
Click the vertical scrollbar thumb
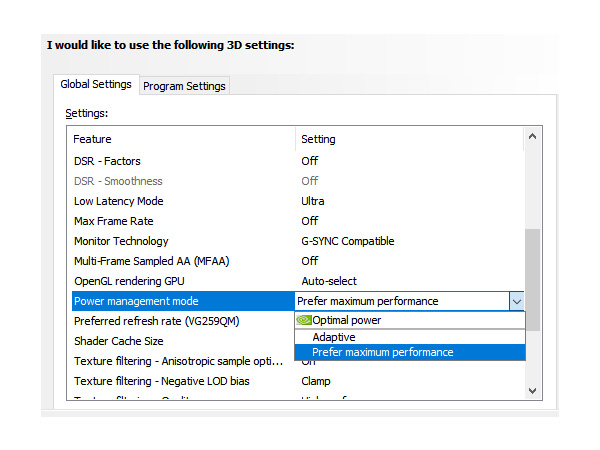[x=532, y=279]
